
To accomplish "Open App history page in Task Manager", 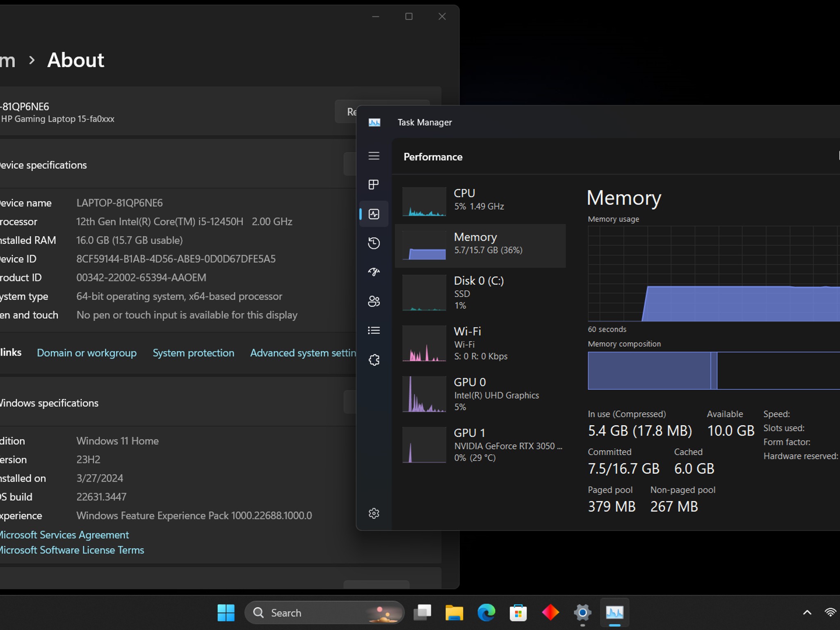I will [374, 243].
